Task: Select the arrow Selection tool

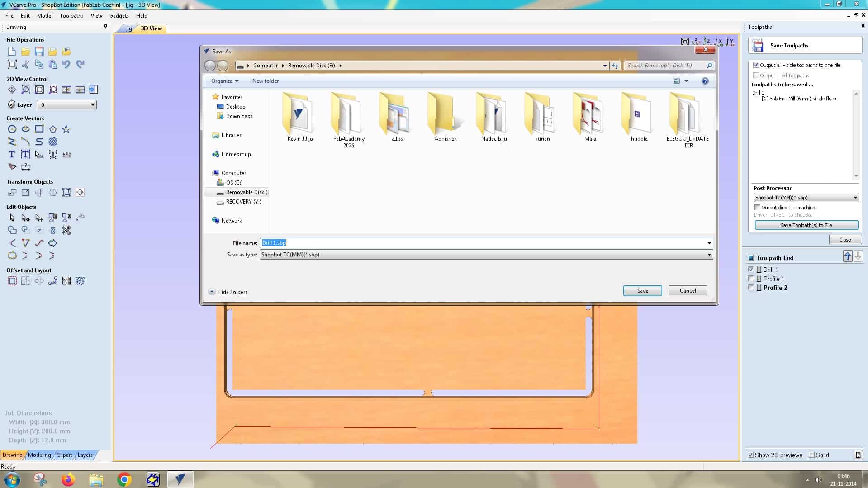Action: click(12, 218)
